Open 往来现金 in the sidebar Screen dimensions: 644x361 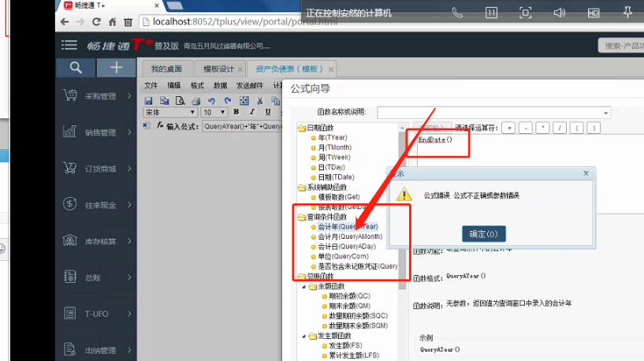96,204
